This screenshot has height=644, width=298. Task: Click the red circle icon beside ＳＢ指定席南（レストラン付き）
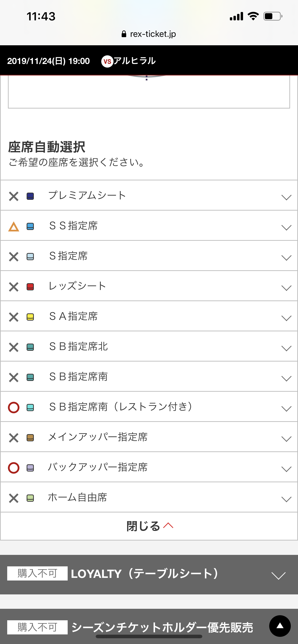[x=13, y=408]
